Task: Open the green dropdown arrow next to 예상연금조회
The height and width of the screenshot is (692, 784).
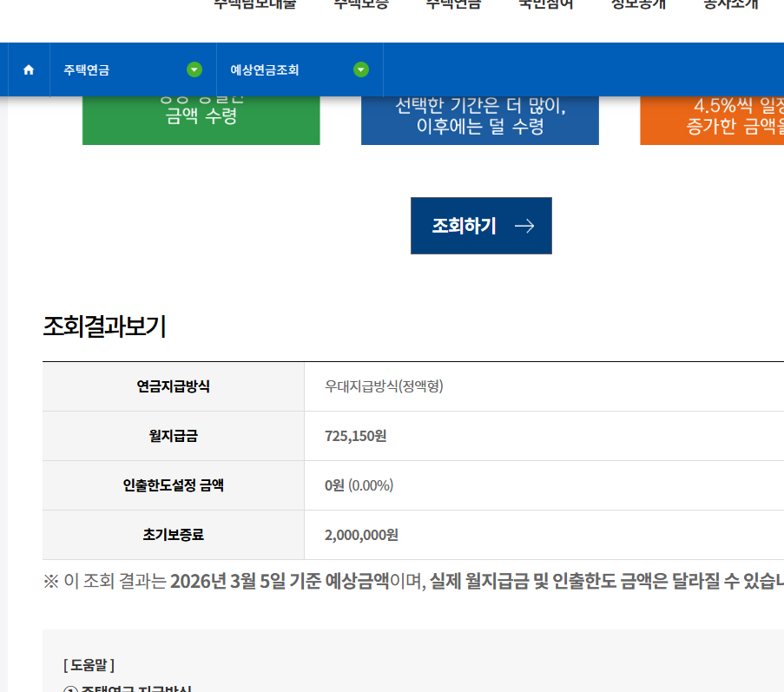Action: pyautogui.click(x=360, y=69)
